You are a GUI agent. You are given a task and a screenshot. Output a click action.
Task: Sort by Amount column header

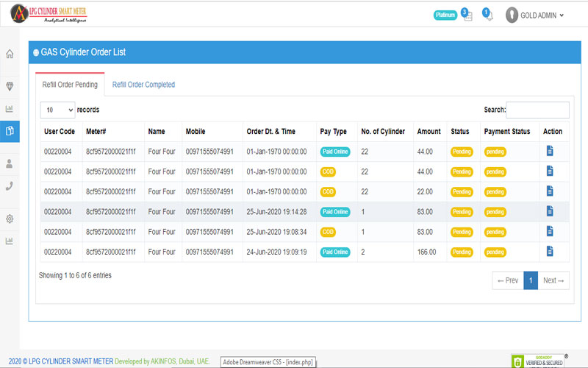click(429, 132)
